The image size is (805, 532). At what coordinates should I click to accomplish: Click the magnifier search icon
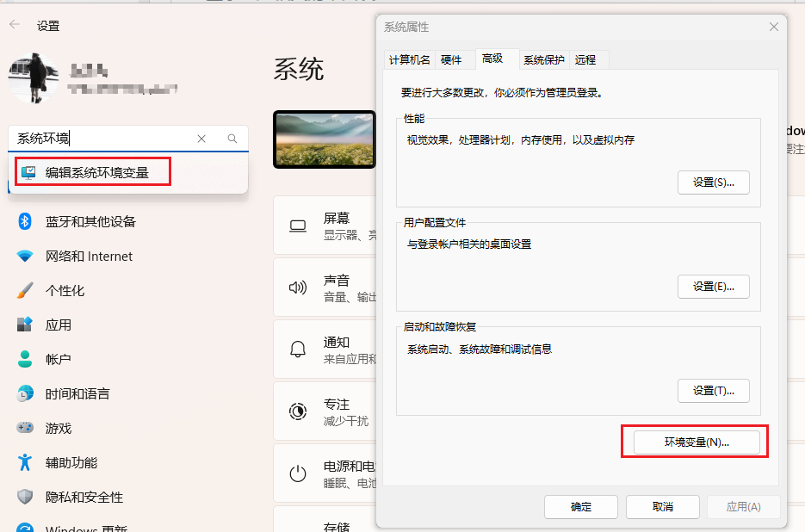[232, 139]
